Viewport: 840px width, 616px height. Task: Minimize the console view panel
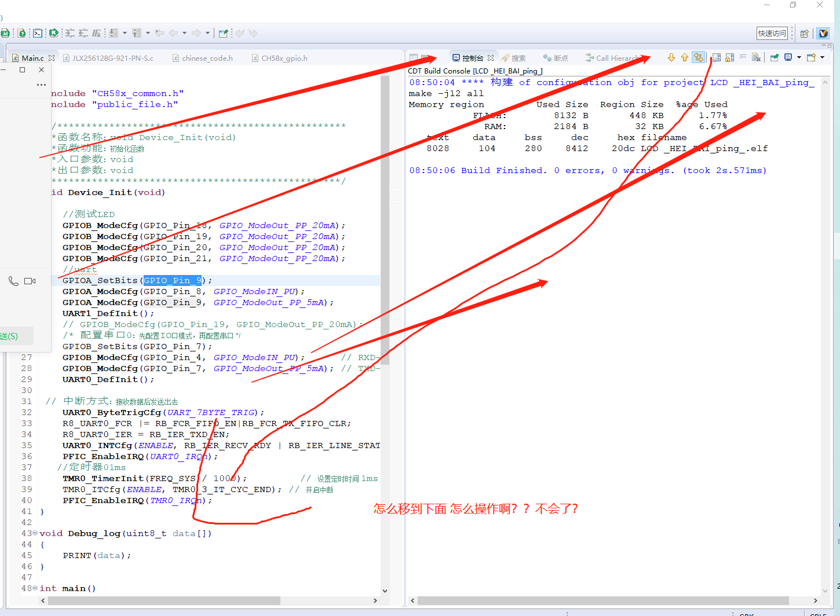coord(823,45)
